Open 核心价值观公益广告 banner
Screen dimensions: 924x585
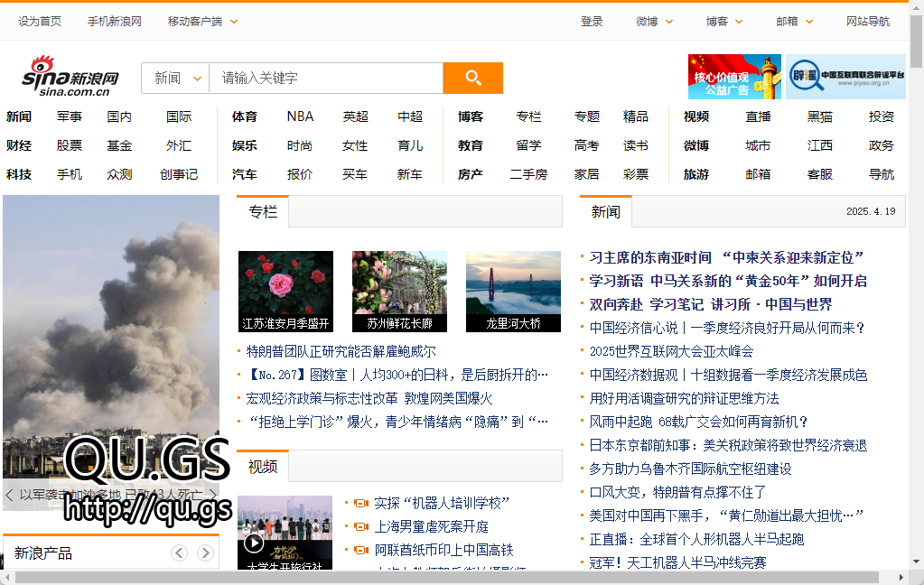tap(734, 77)
